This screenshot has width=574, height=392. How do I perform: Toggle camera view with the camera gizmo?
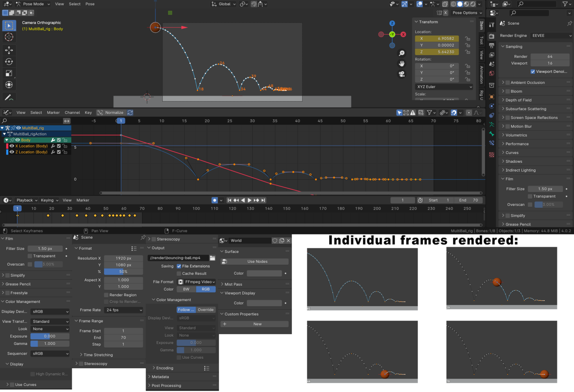click(x=402, y=74)
